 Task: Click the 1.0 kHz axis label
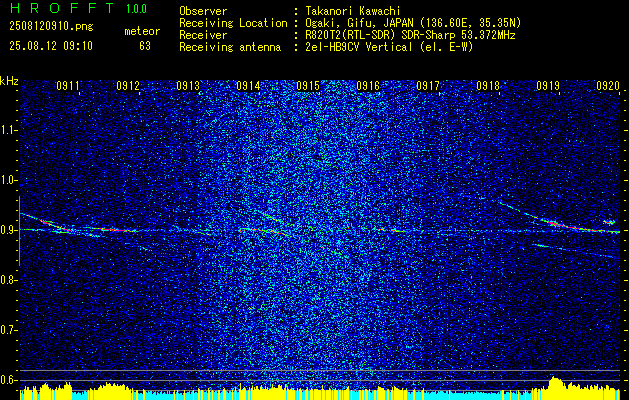pyautogui.click(x=8, y=180)
